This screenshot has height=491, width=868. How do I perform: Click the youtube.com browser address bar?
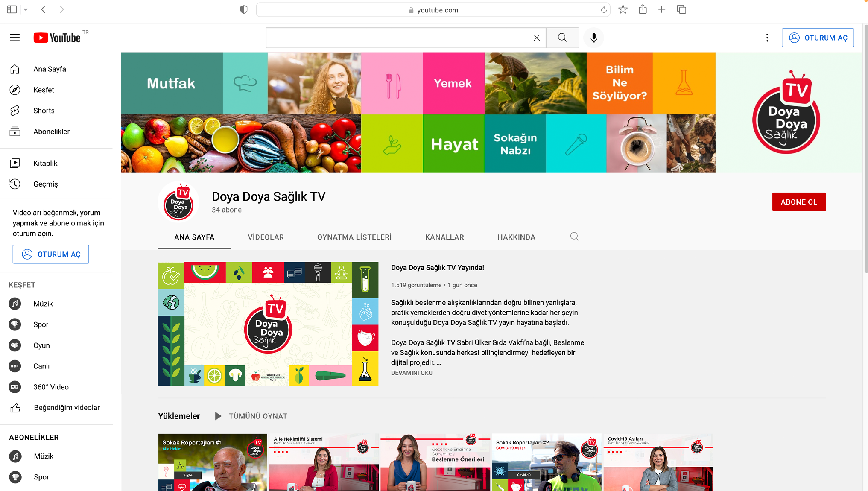[433, 10]
